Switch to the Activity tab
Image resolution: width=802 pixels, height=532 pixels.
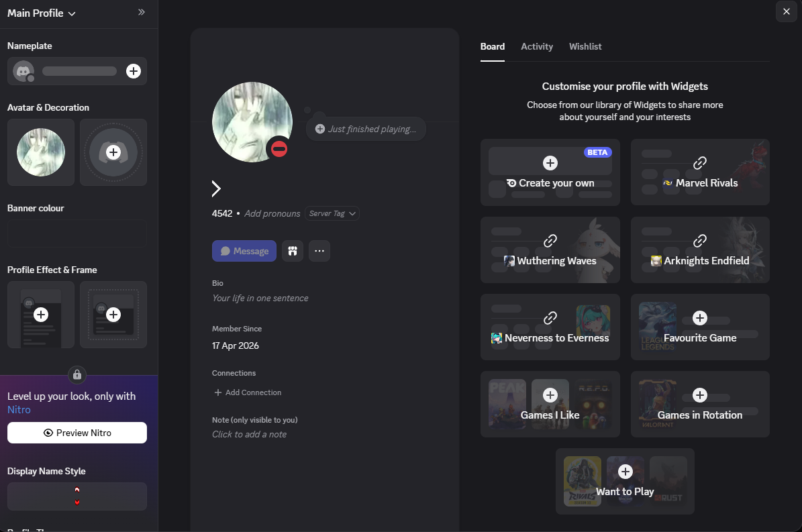(536, 46)
